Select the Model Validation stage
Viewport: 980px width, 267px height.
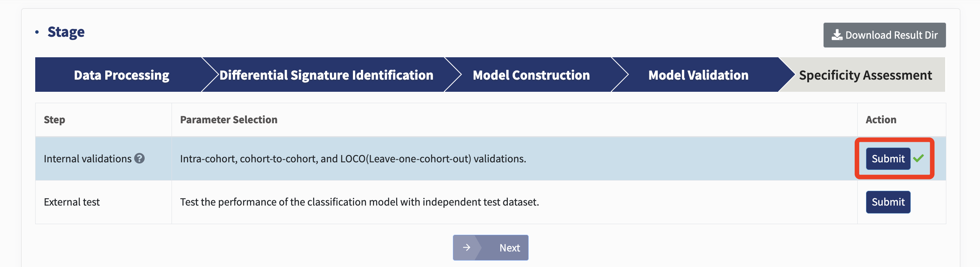(698, 75)
